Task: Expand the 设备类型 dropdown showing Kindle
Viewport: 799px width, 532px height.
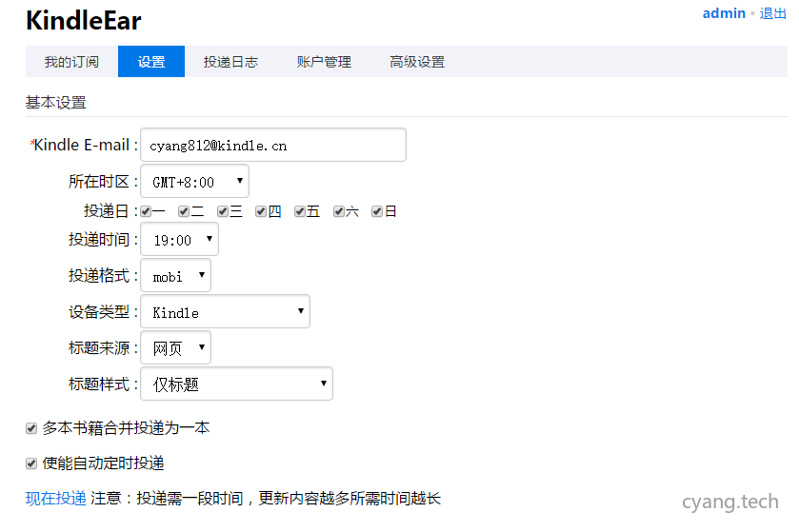Action: pos(225,311)
